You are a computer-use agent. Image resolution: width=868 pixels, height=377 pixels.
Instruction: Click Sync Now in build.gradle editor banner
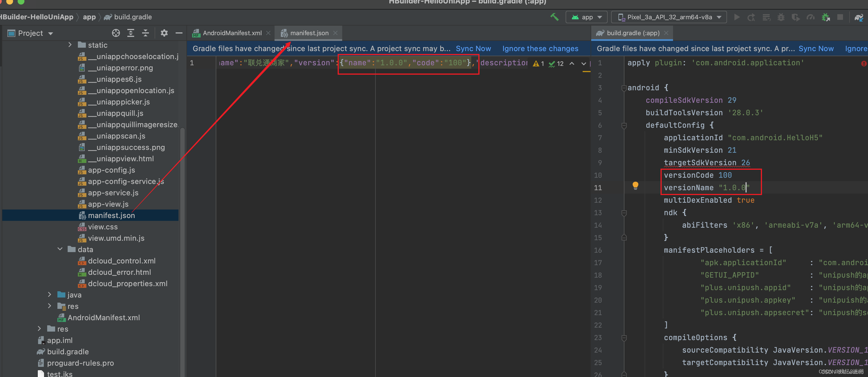(816, 49)
